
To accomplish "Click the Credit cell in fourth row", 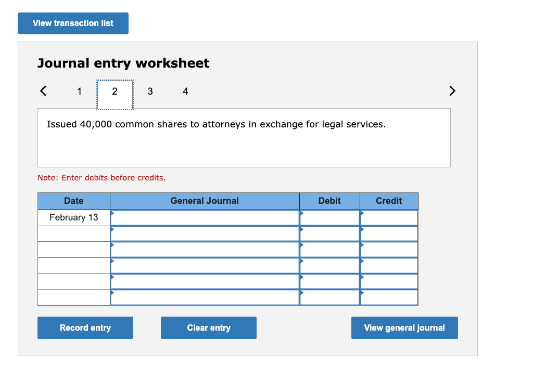I will 389,266.
